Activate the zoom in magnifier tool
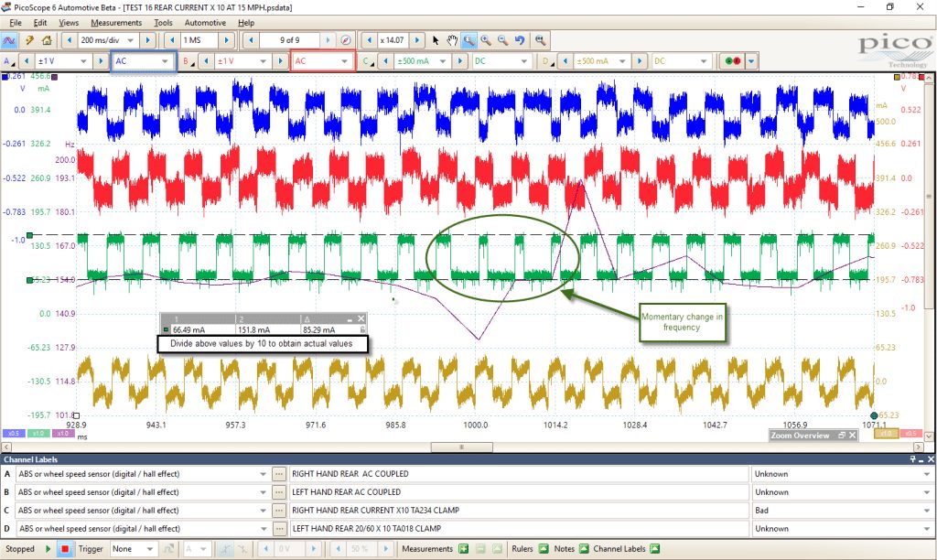The image size is (937, 560). tap(486, 40)
